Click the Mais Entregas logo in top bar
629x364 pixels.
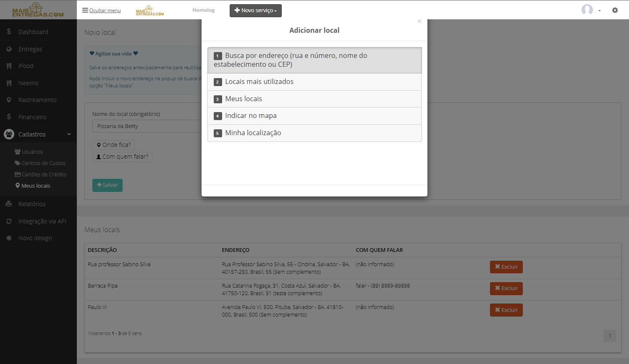click(150, 10)
